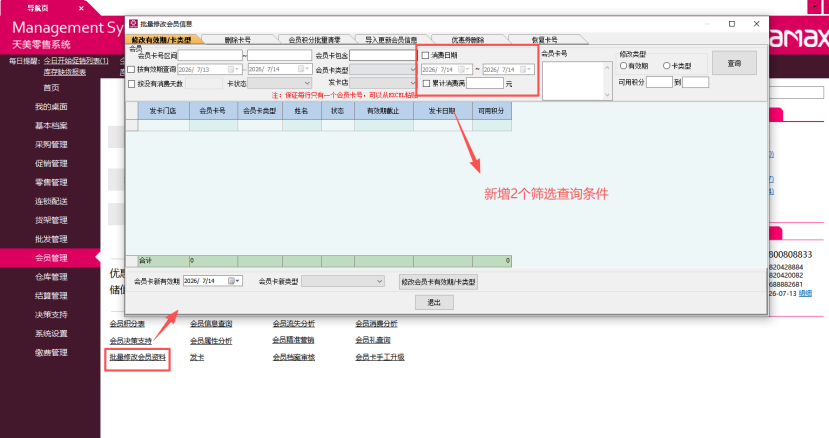Image resolution: width=829 pixels, height=438 pixels.
Task: Open 采购管理 sidebar menu
Action: tap(51, 144)
